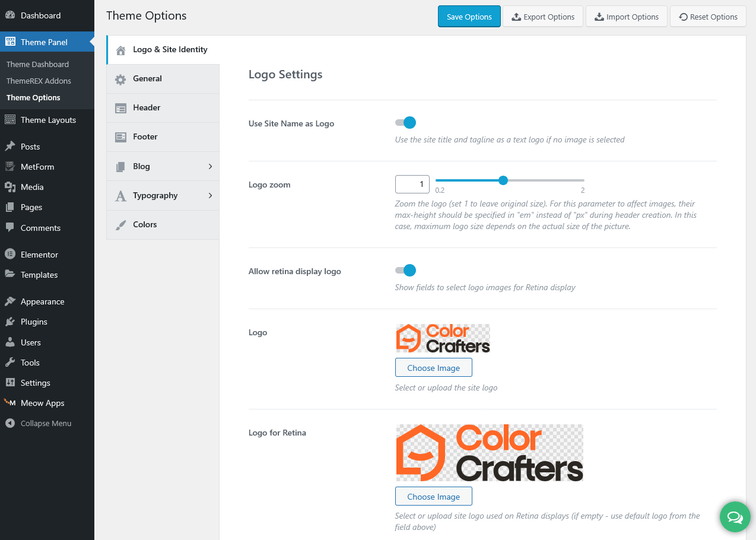Click the Pages icon in sidebar

click(x=10, y=207)
